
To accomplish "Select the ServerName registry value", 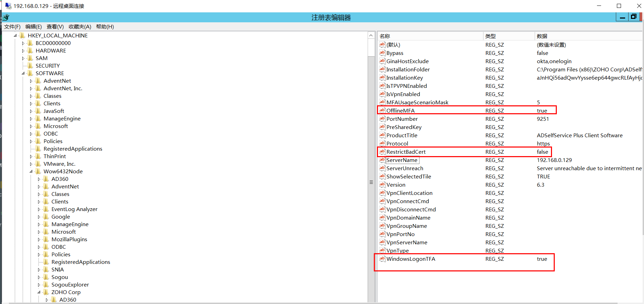I will tap(402, 160).
